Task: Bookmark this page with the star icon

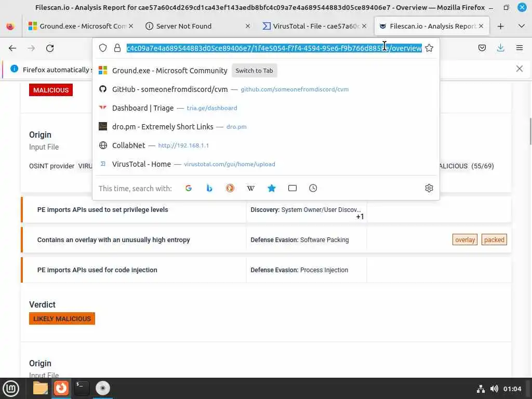Action: [429, 48]
